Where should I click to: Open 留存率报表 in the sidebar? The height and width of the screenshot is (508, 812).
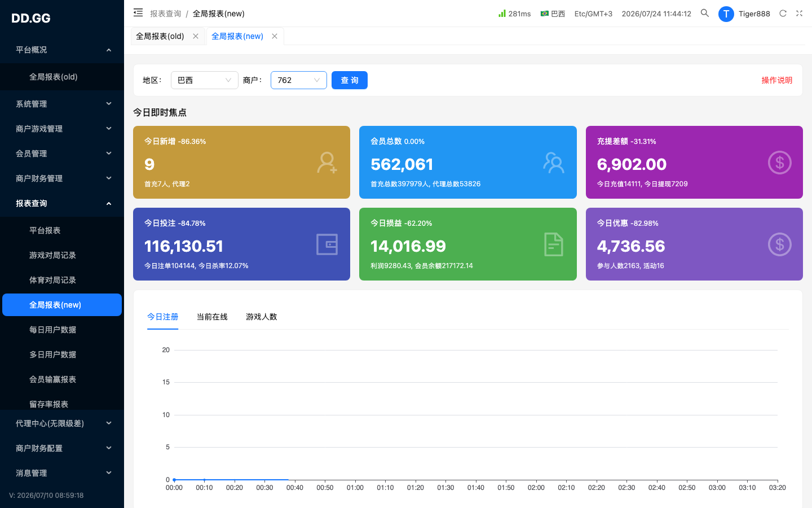click(62, 403)
